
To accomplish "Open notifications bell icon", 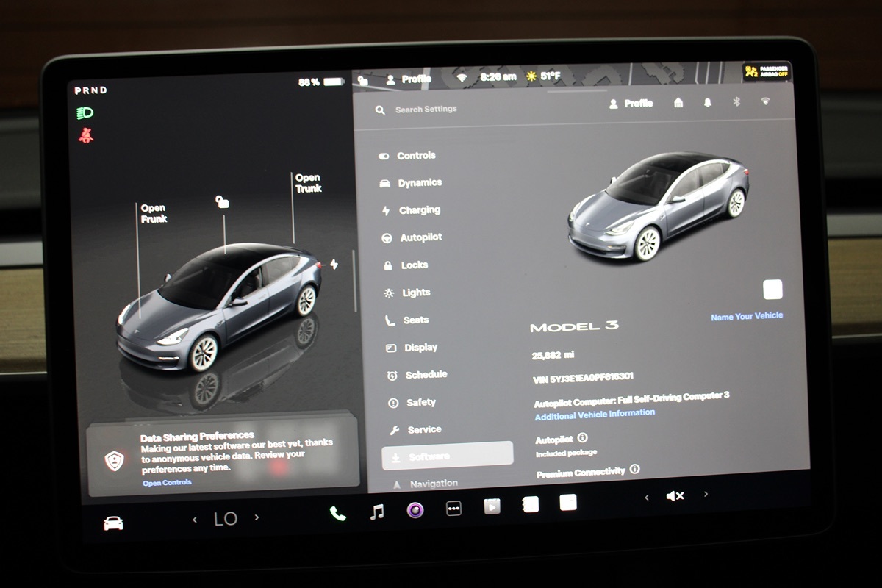I will 707,104.
